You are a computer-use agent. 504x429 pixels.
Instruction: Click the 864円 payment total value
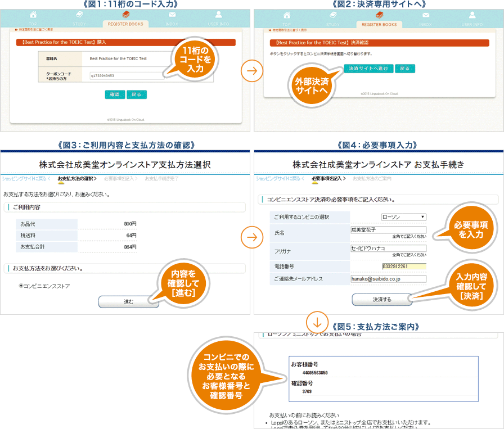coord(130,247)
